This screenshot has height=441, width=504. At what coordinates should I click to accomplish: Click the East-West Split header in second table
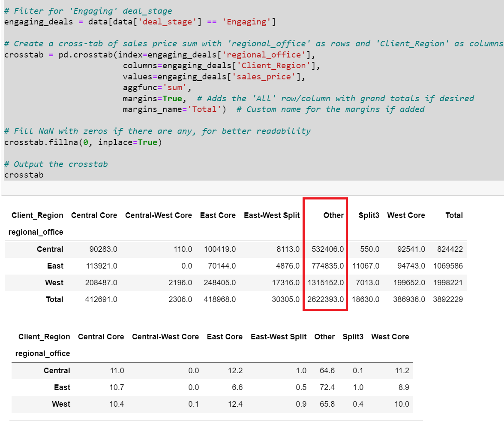(x=279, y=337)
